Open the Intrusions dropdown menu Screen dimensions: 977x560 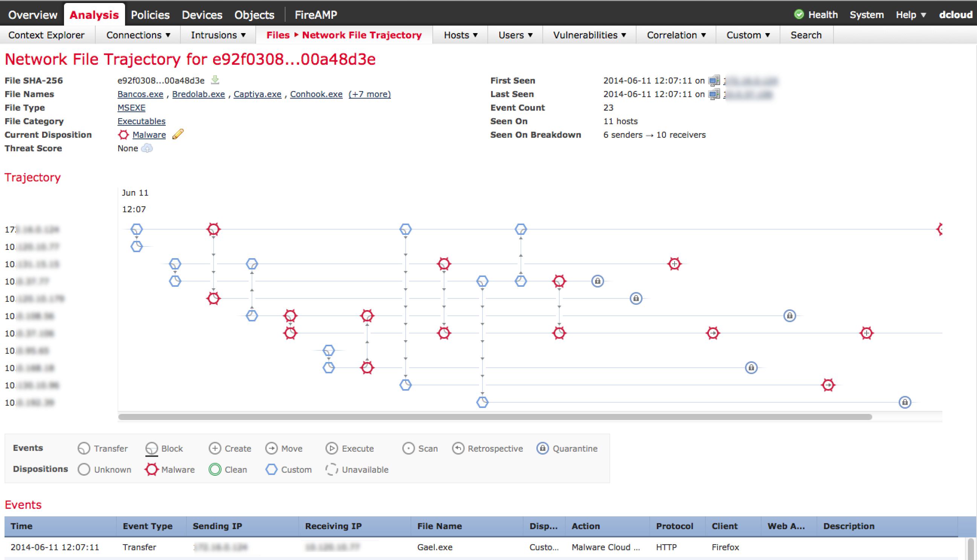(218, 35)
